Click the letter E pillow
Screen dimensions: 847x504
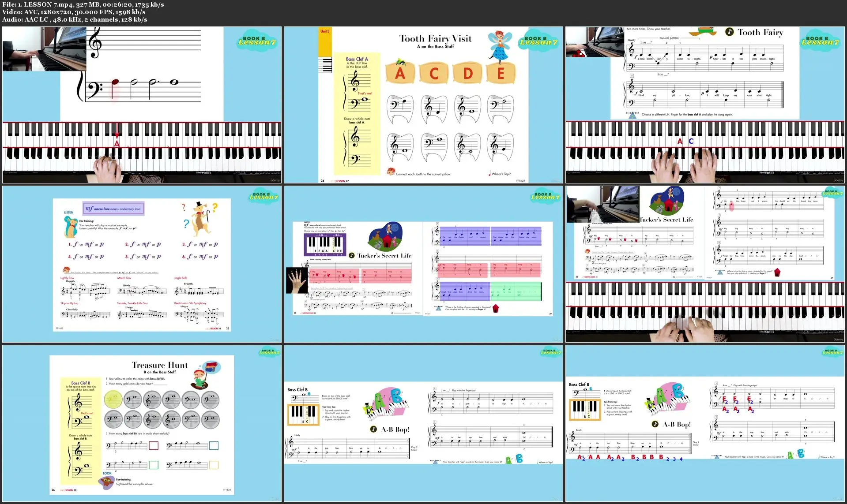(x=501, y=73)
